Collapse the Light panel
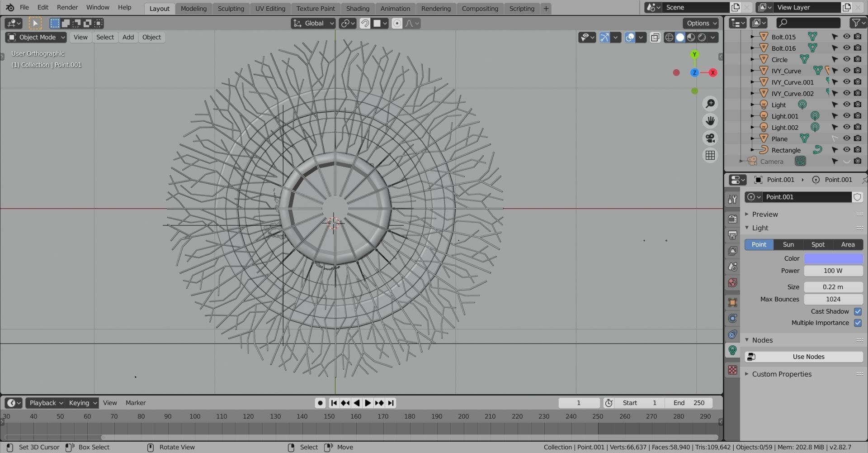This screenshot has height=453, width=868. pyautogui.click(x=760, y=228)
